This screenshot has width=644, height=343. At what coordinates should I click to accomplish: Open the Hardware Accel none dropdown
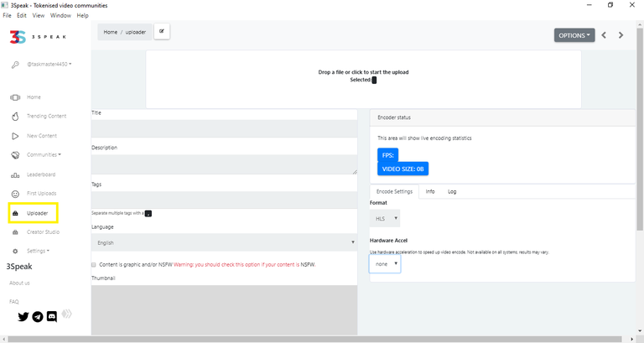[x=385, y=264]
